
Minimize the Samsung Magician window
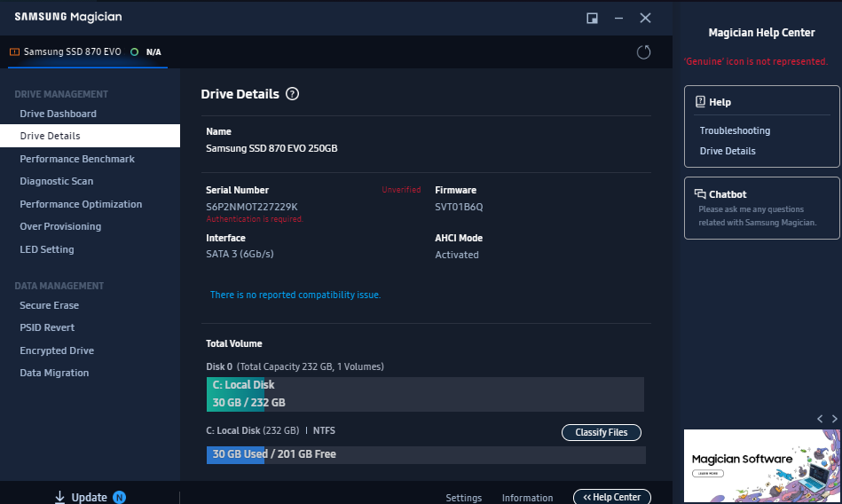[618, 19]
